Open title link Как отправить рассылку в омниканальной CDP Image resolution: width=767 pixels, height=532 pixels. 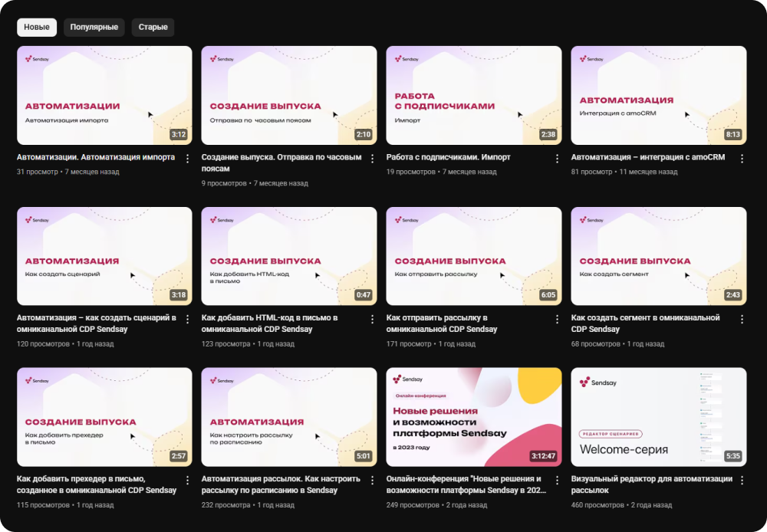click(441, 323)
